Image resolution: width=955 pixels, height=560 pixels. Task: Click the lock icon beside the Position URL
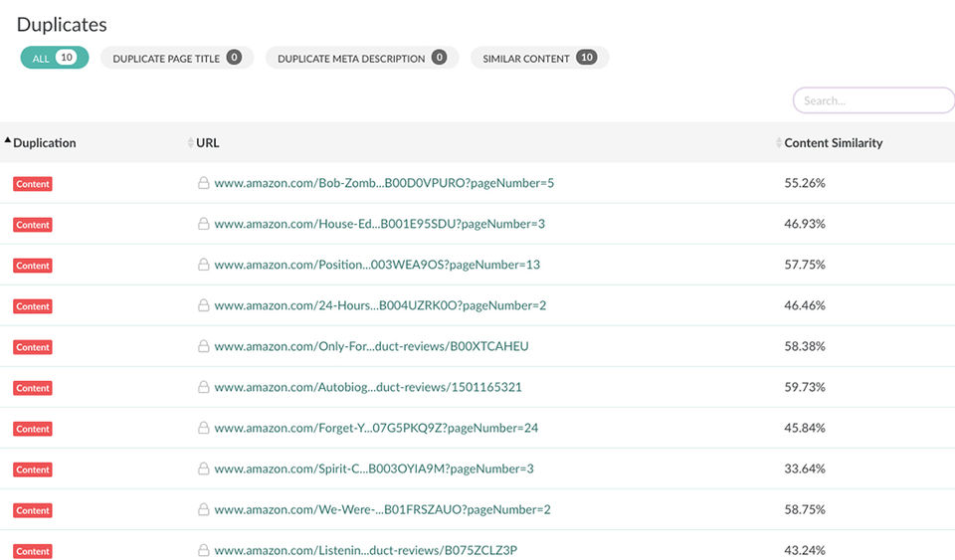[x=204, y=265]
